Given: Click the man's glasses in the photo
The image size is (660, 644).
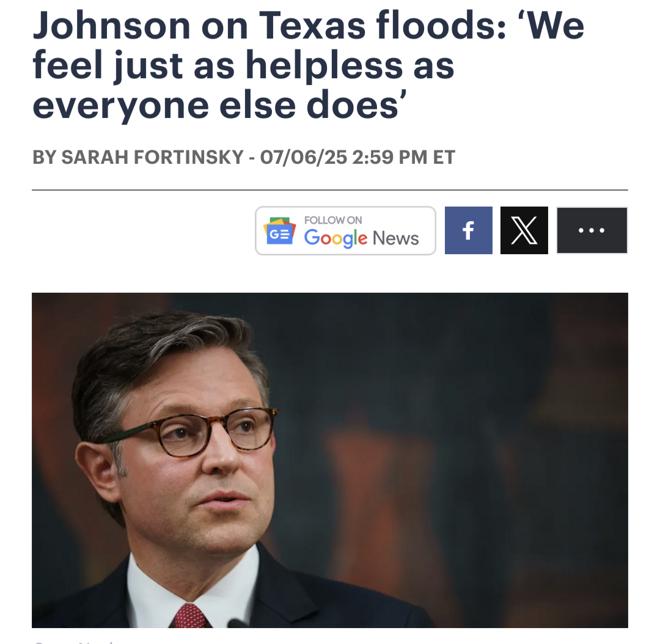Looking at the screenshot, I should [x=189, y=431].
